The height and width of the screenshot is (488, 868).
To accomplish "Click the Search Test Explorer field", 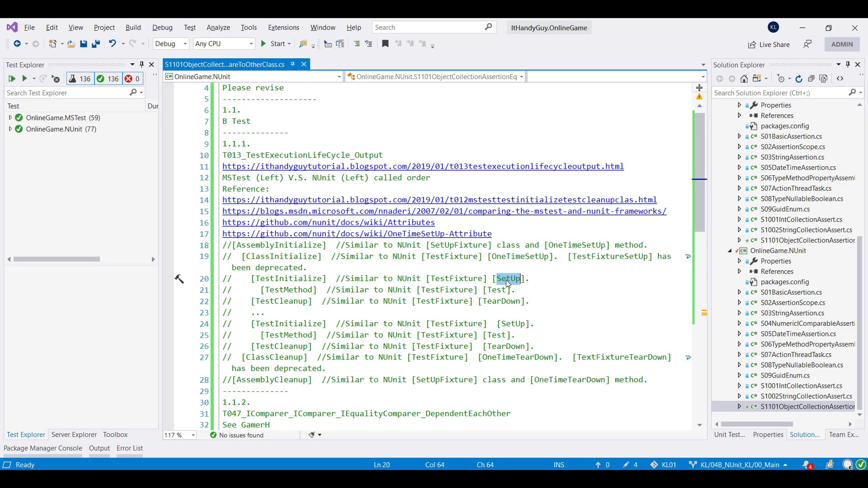I will 67,93.
